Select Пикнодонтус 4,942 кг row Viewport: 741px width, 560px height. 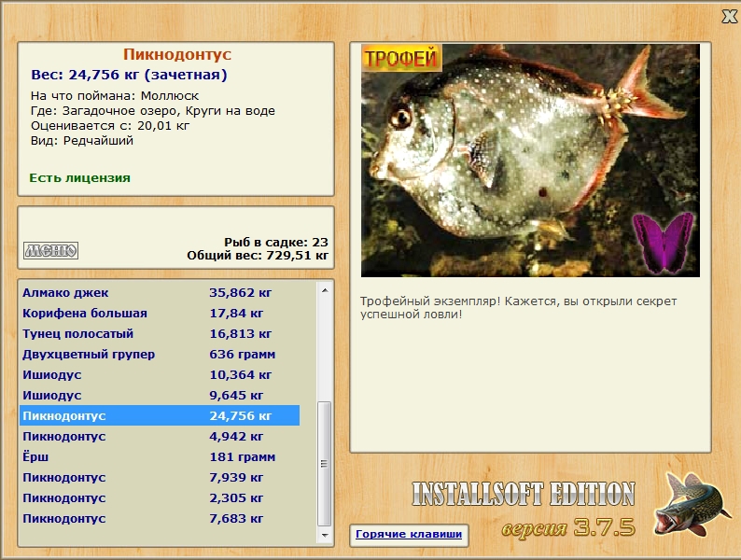pos(160,436)
